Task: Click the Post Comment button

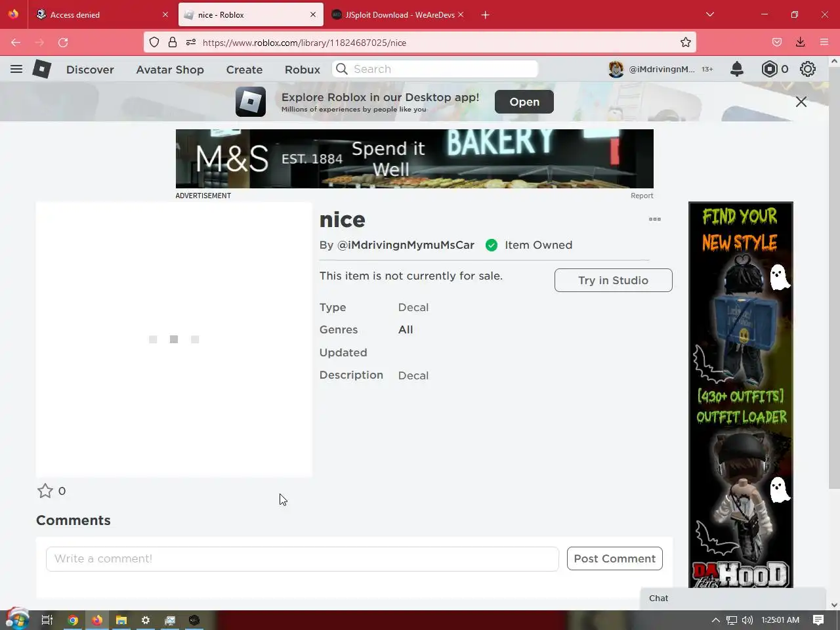Action: pos(615,558)
